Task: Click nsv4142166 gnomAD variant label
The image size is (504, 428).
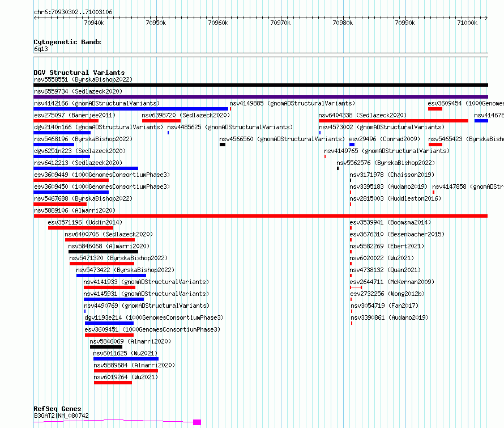Action: tap(97, 103)
